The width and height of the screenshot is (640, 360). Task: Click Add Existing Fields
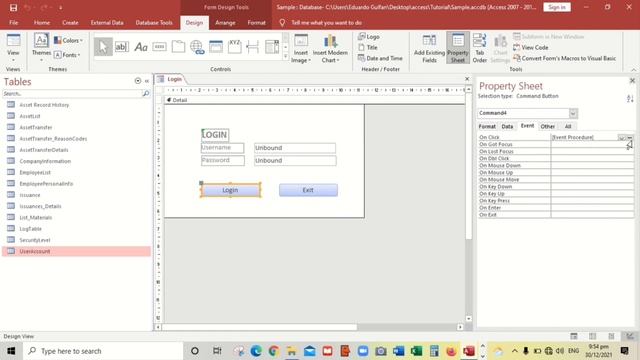click(429, 49)
